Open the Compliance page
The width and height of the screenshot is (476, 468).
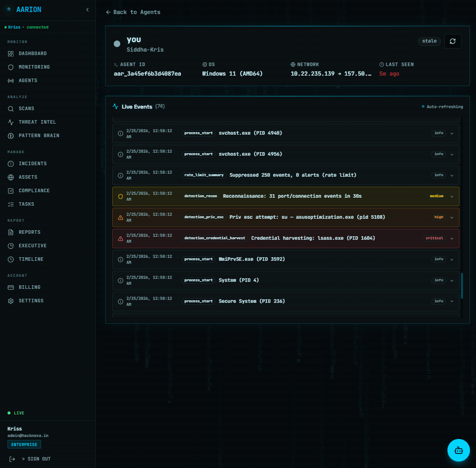pyautogui.click(x=34, y=191)
